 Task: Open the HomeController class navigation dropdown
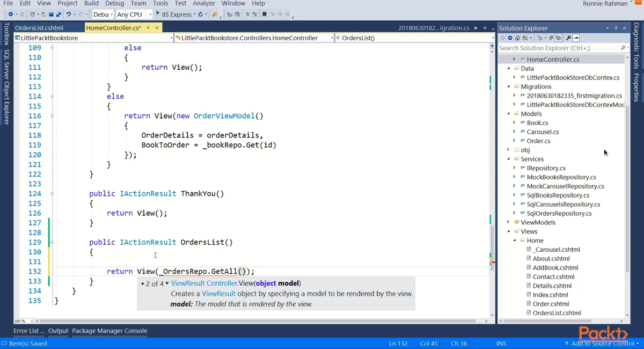point(254,38)
